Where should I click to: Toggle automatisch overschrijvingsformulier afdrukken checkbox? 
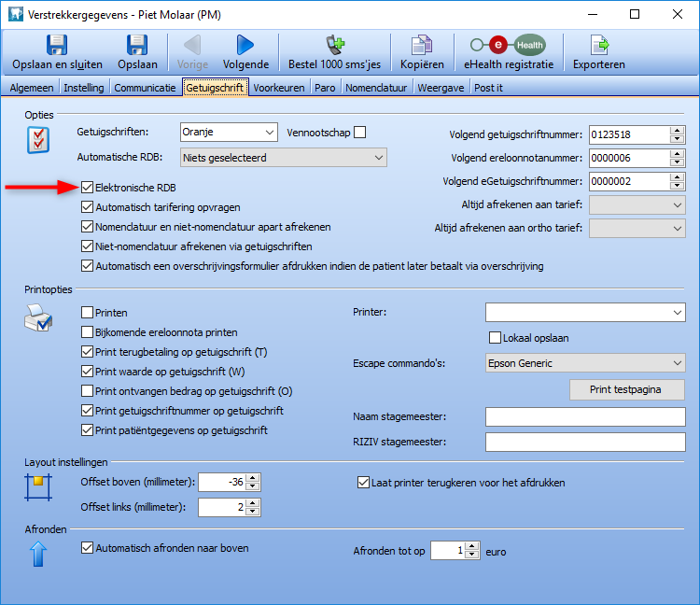click(x=88, y=266)
